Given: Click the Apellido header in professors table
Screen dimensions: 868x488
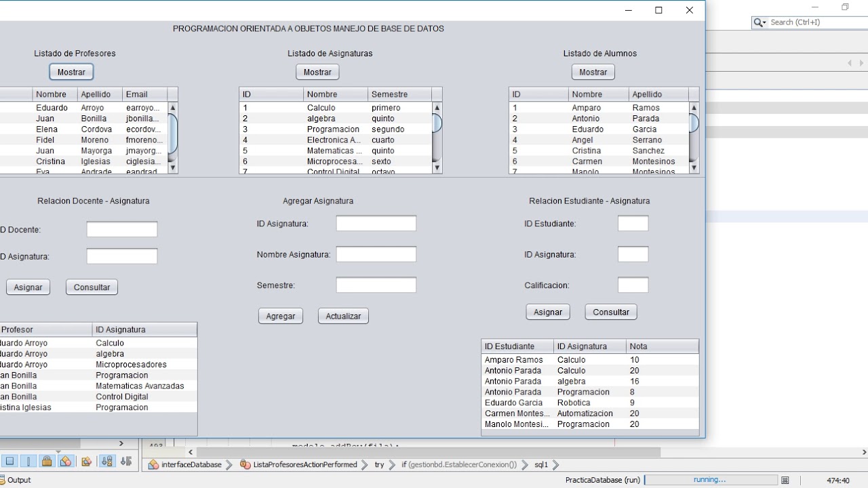Looking at the screenshot, I should click(100, 94).
